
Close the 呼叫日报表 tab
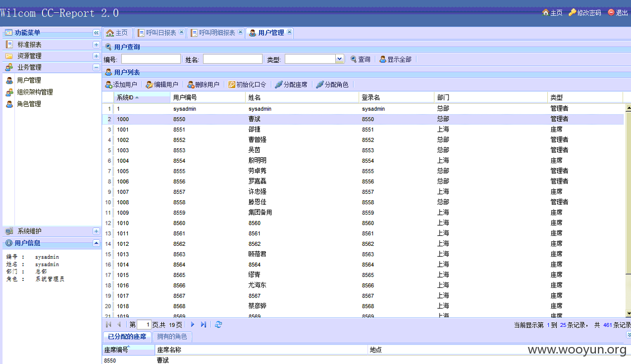pos(181,32)
